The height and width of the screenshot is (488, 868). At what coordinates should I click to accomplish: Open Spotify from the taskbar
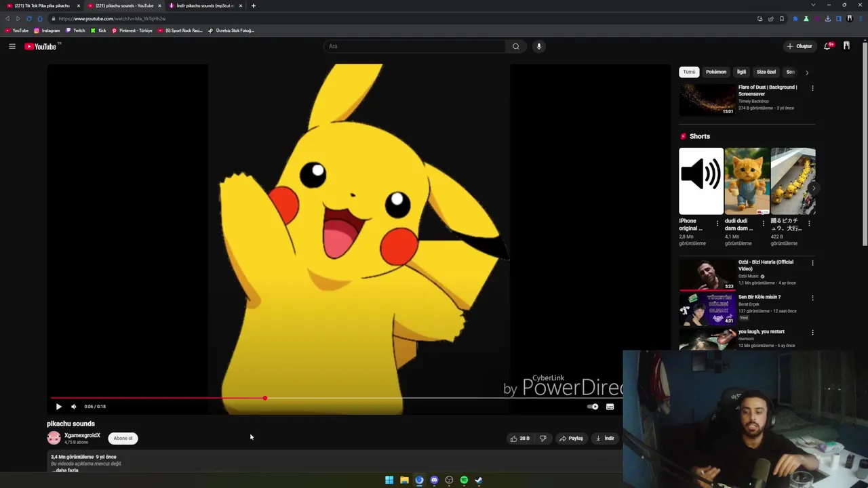tap(464, 480)
